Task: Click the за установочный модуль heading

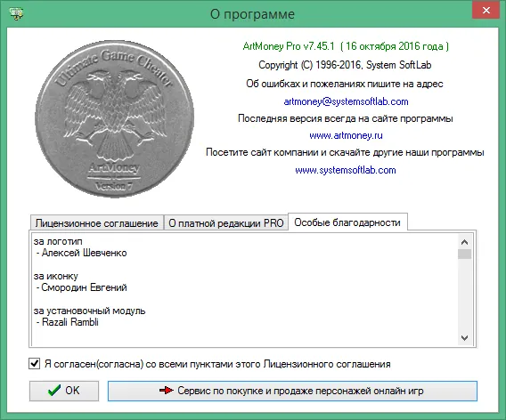Action: tap(89, 311)
